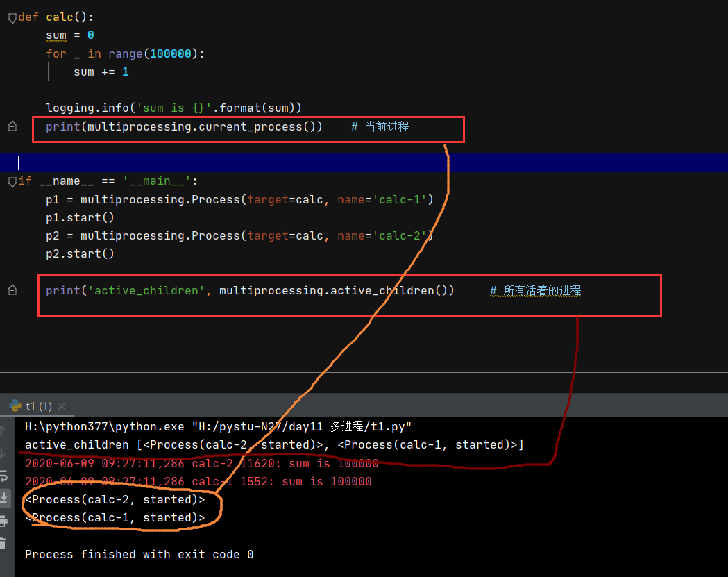The height and width of the screenshot is (577, 728).
Task: Click the 'calc-2' name string in code
Action: point(400,235)
